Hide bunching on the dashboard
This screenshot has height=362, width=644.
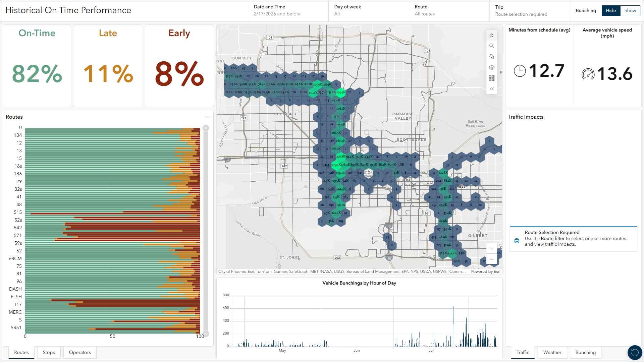(x=611, y=11)
